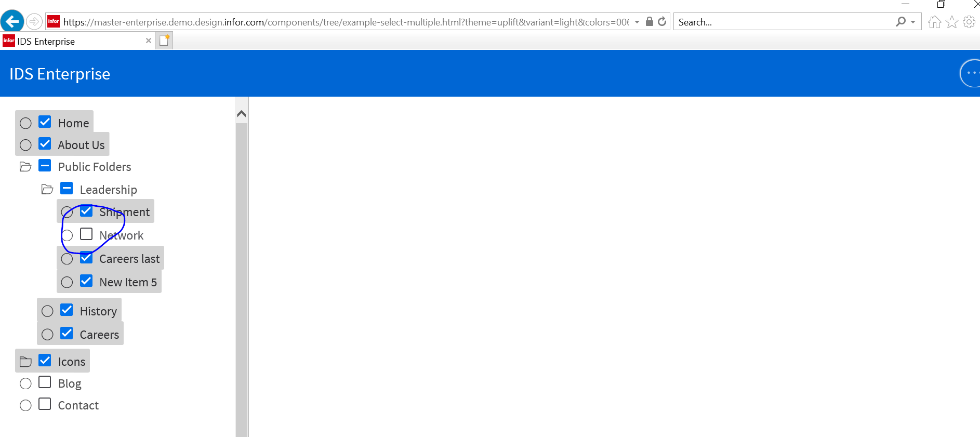Click the Infor favicon in address bar
The width and height of the screenshot is (980, 437).
(x=54, y=21)
